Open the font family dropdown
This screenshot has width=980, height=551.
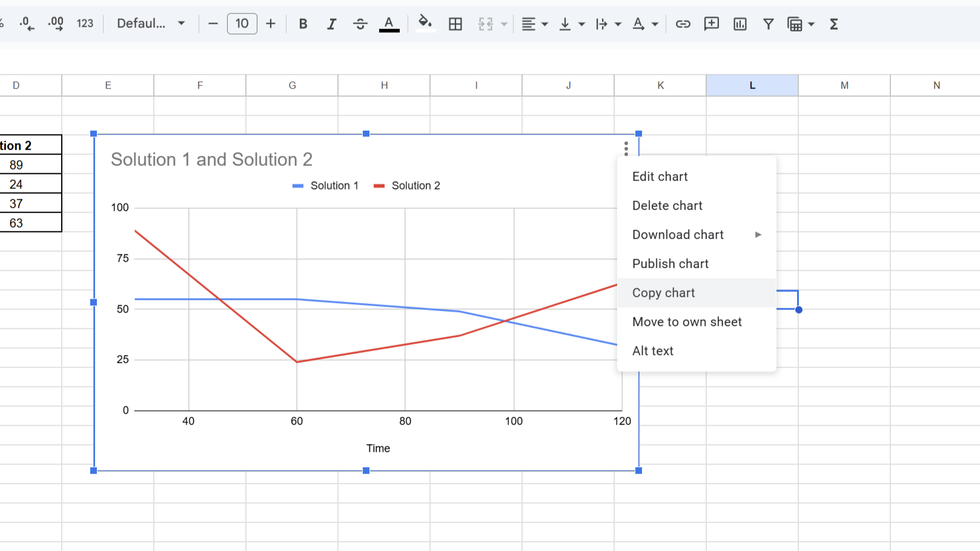click(151, 24)
